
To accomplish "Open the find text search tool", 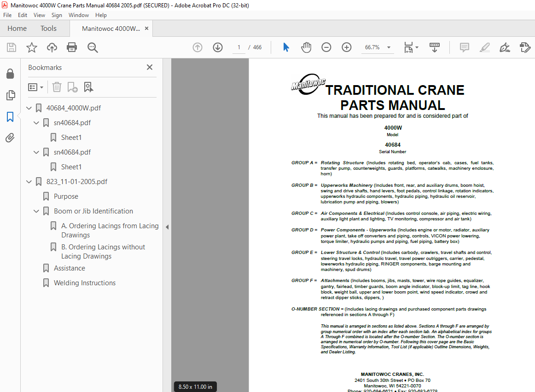I will coord(93,47).
